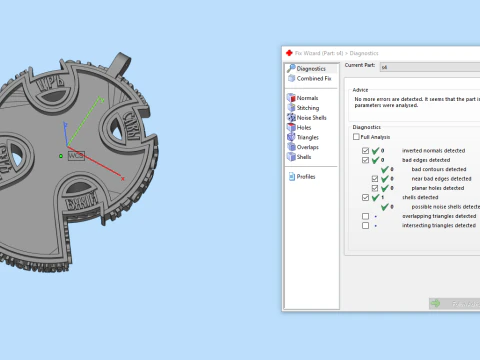The width and height of the screenshot is (480, 360).
Task: Select the Normals repair tool
Action: coord(303,98)
